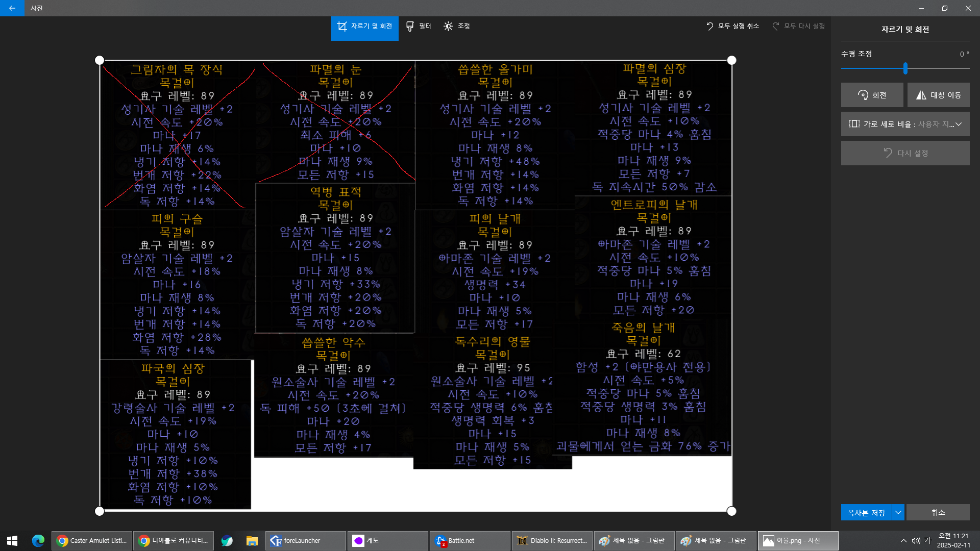Viewport: 980px width, 551px height.
Task: Click the amulet title 독수리의 영물
Action: [x=493, y=341]
